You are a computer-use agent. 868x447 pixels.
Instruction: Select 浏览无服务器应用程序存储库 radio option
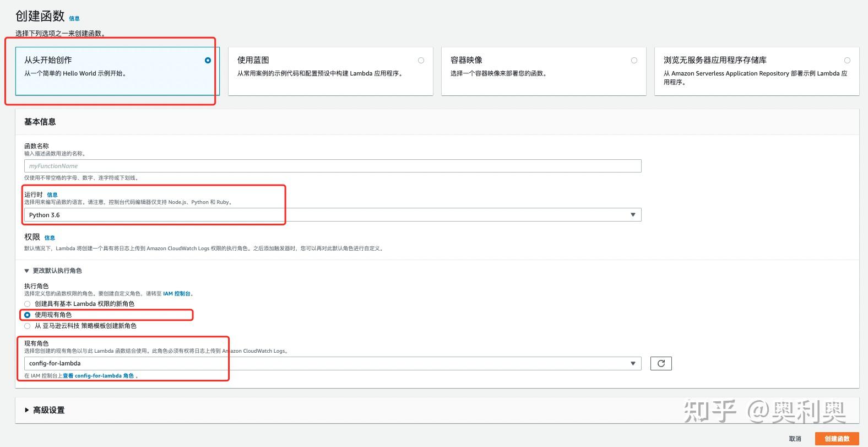pos(847,61)
